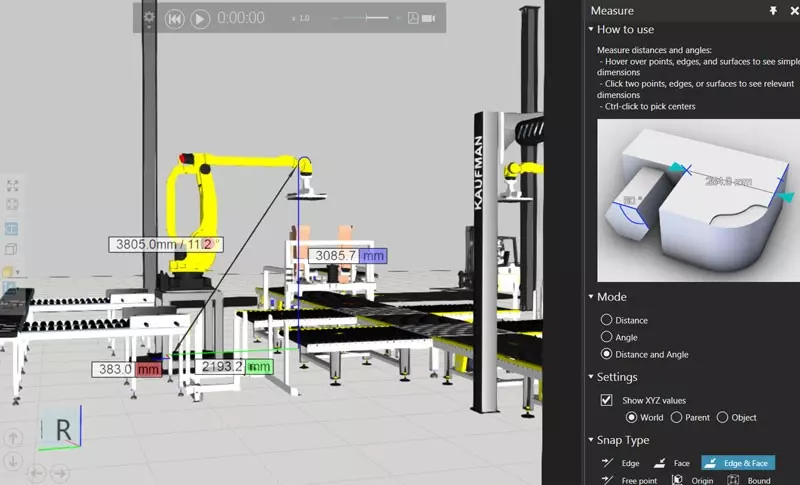Collapse the How to use section
800x485 pixels.
[591, 29]
